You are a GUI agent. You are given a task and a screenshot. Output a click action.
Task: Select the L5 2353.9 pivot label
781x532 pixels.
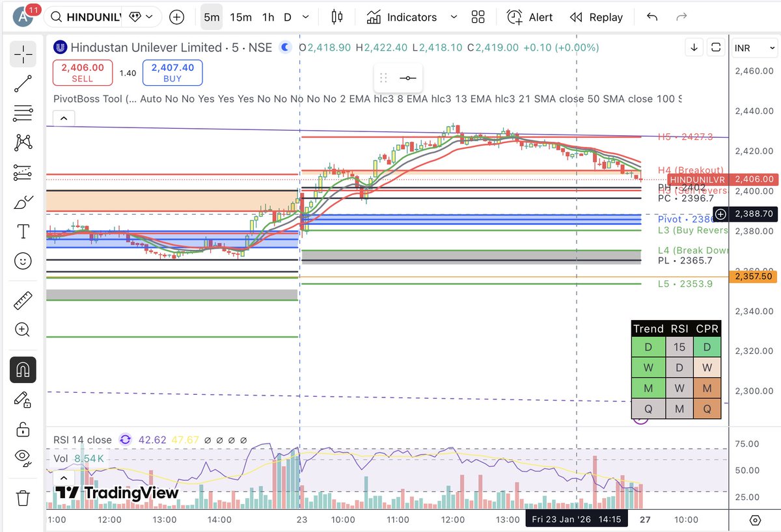point(685,284)
